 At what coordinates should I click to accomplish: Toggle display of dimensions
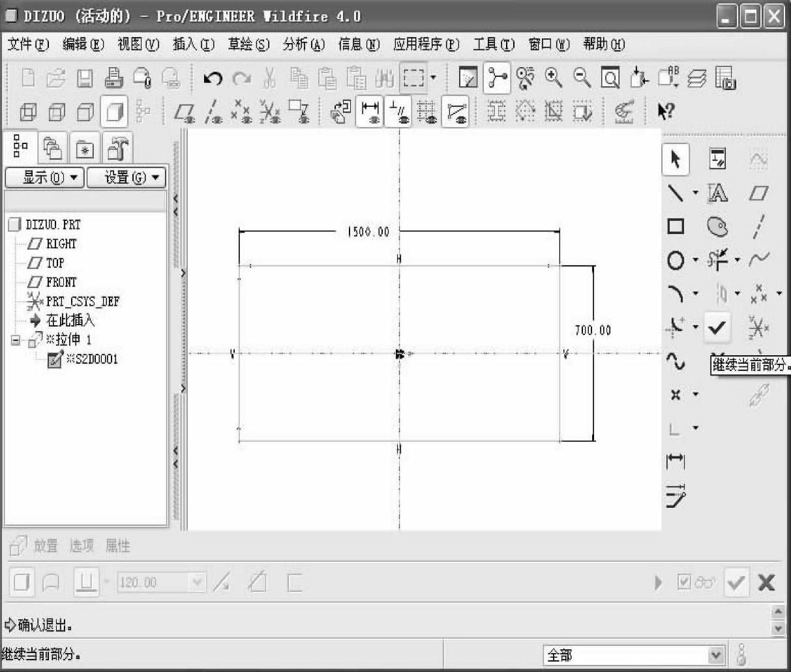coord(370,112)
